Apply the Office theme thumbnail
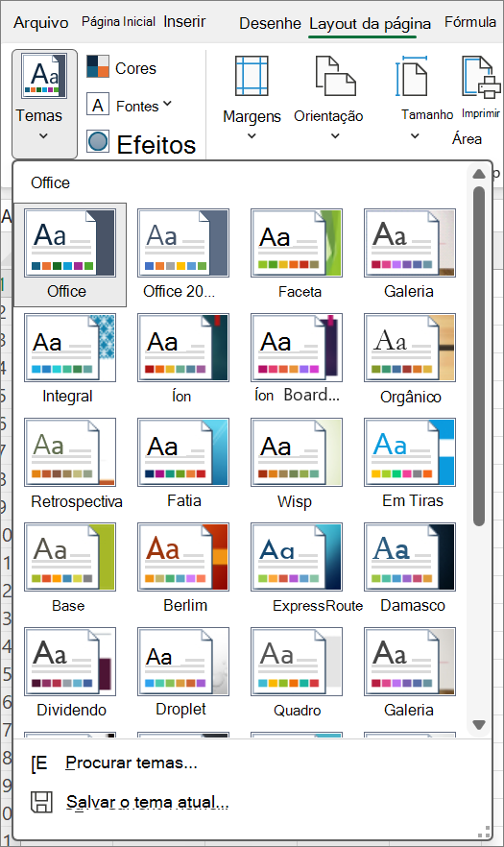The image size is (504, 847). tap(70, 243)
